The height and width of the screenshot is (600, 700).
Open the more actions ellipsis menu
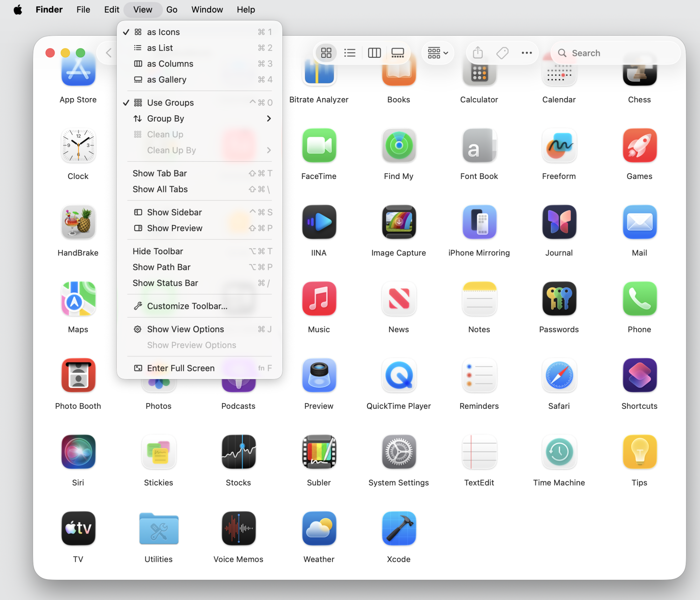526,53
